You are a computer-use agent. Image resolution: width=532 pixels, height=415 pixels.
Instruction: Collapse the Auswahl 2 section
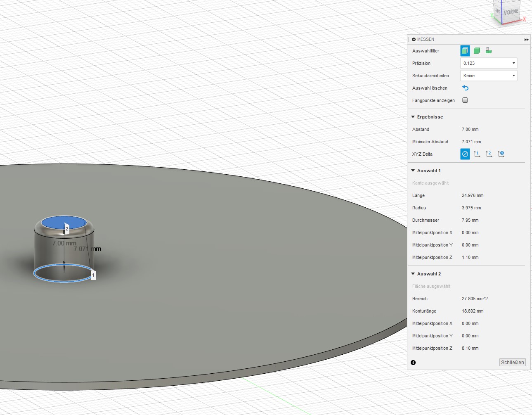pyautogui.click(x=412, y=274)
